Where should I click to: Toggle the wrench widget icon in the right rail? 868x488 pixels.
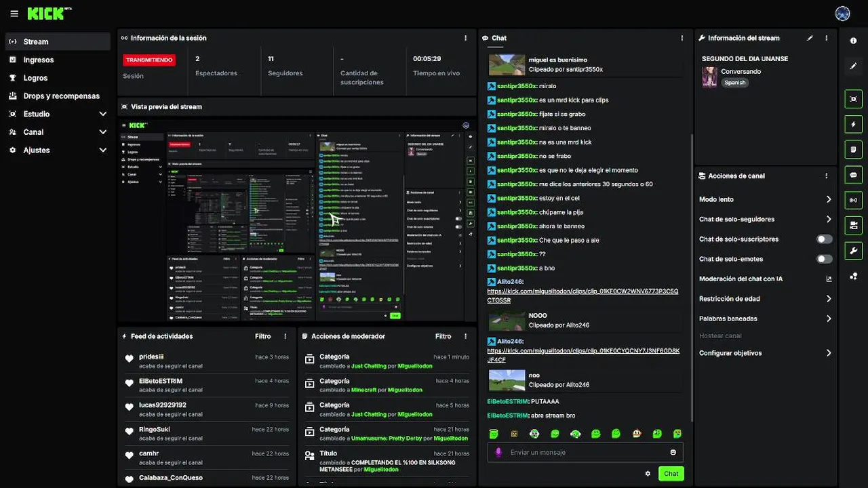[853, 251]
